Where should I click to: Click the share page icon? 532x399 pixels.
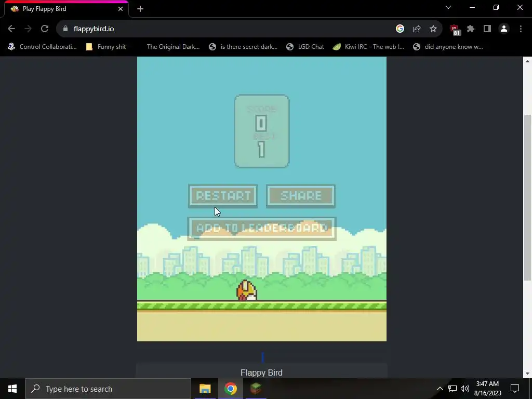[417, 29]
